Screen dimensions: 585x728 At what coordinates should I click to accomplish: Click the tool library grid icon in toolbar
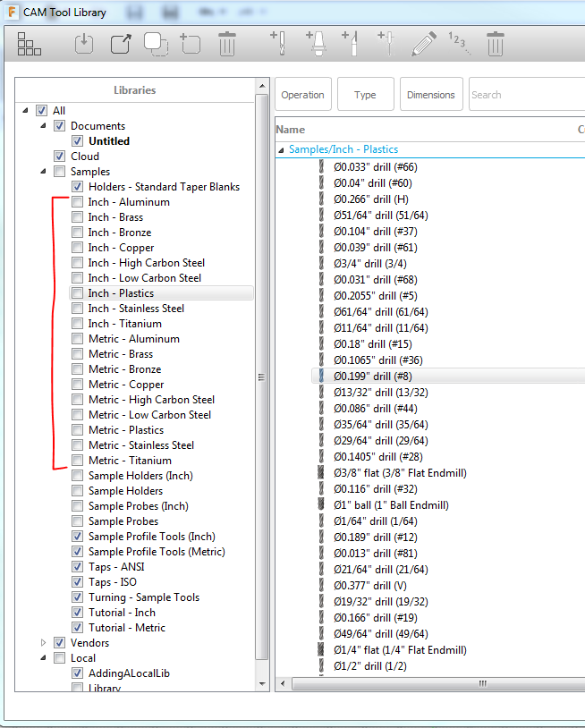(30, 44)
